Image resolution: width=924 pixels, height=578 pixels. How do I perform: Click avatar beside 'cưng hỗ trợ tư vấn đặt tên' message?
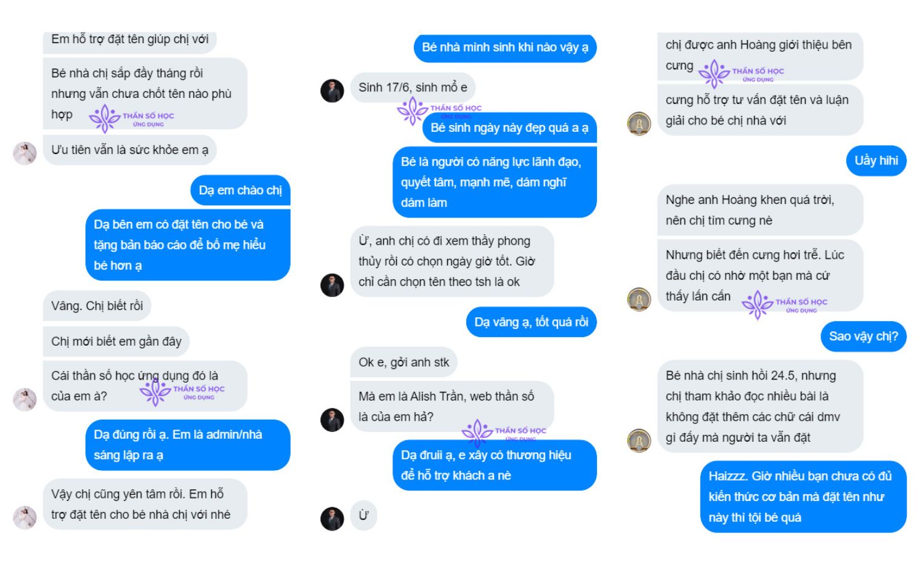pyautogui.click(x=639, y=123)
